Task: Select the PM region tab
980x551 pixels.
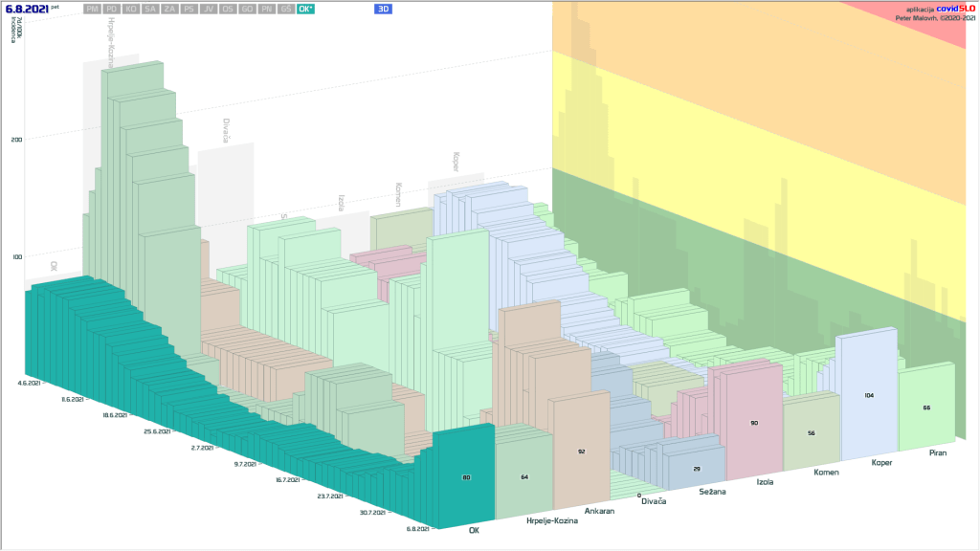Action: point(92,9)
